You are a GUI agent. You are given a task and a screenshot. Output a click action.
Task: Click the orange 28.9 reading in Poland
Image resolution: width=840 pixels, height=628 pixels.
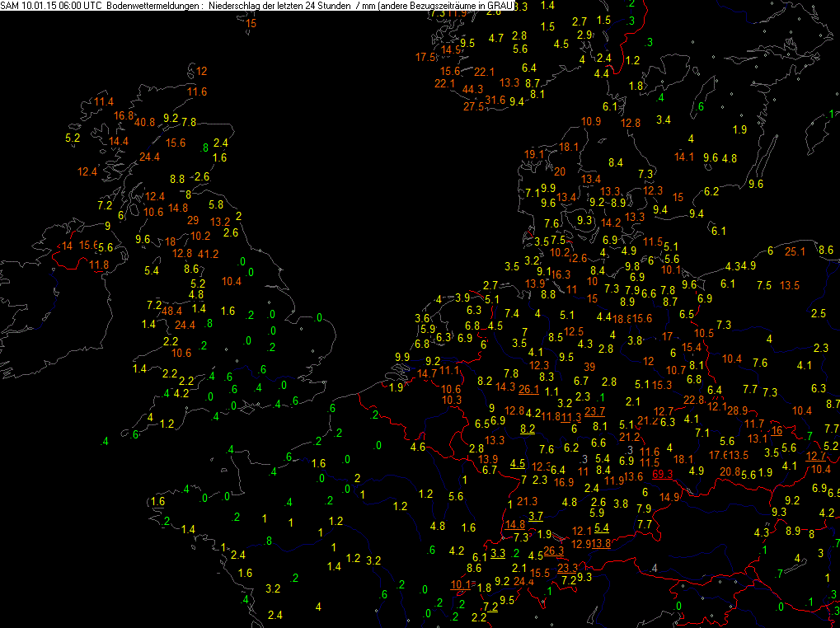pos(737,410)
